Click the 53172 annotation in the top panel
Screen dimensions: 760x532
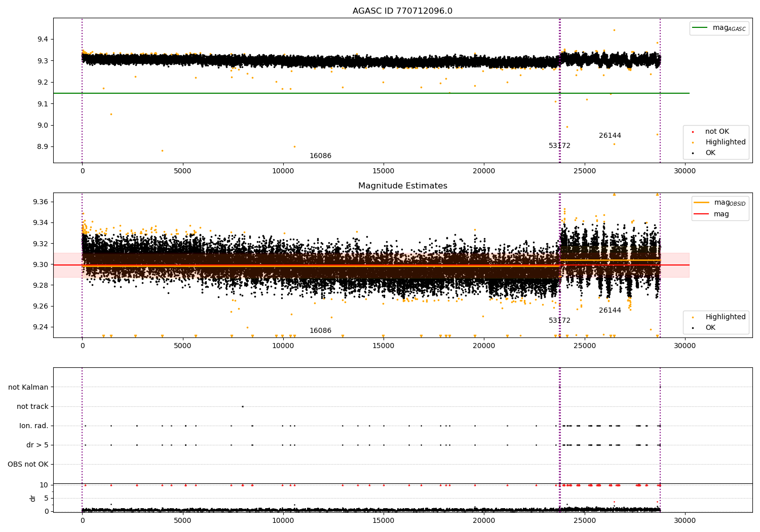pos(559,146)
